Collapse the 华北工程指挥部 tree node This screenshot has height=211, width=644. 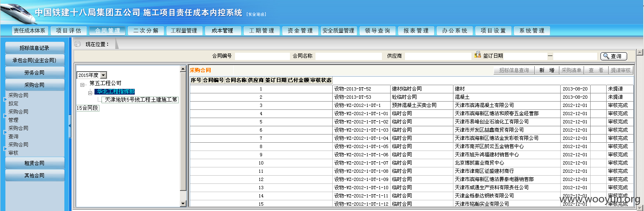[90, 93]
